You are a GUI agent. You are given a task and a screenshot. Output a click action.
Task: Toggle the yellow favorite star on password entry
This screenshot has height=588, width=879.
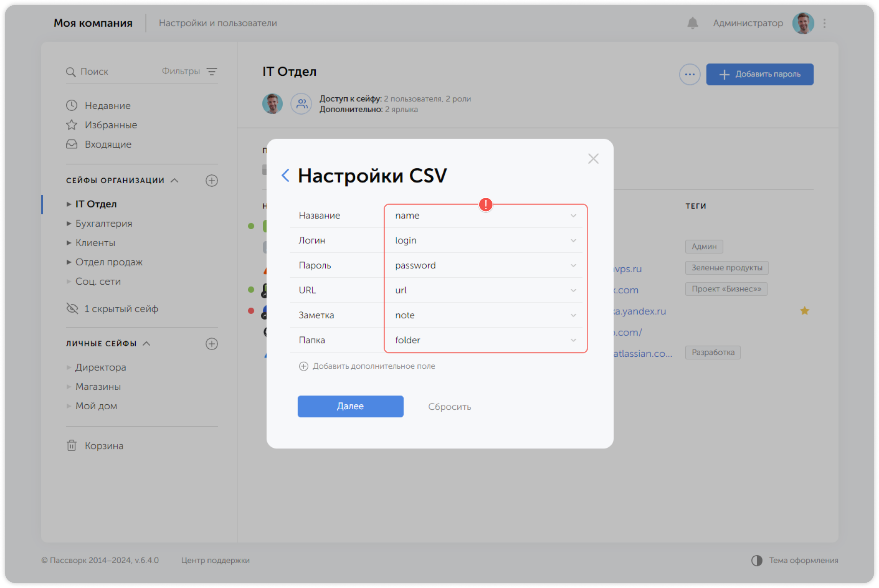coord(805,311)
